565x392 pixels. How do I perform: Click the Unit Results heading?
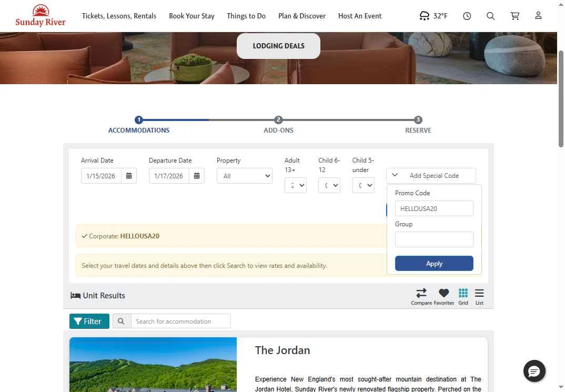point(98,295)
